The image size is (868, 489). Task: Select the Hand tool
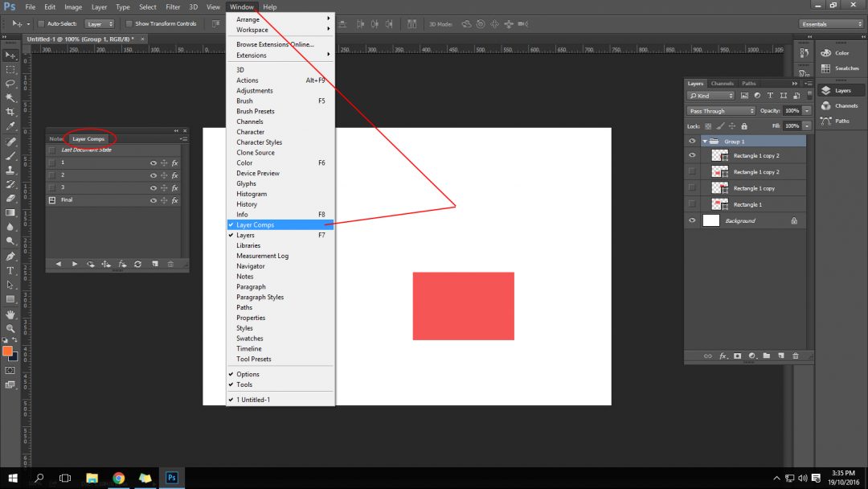[x=10, y=314]
